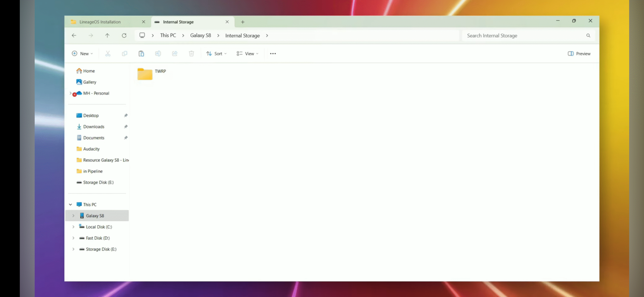Click the Delete trash icon

click(191, 54)
